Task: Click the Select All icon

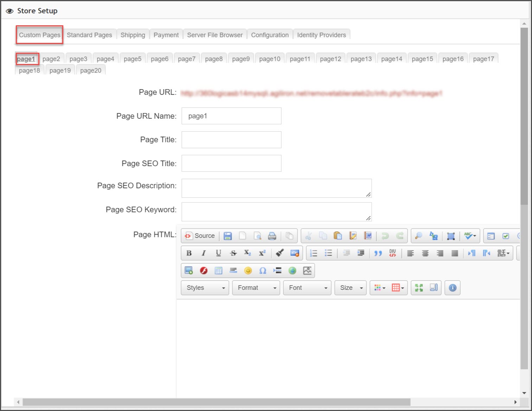Action: 451,236
